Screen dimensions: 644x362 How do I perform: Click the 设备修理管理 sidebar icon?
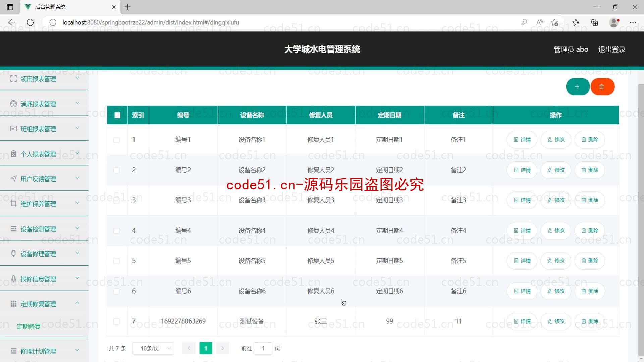tap(13, 254)
